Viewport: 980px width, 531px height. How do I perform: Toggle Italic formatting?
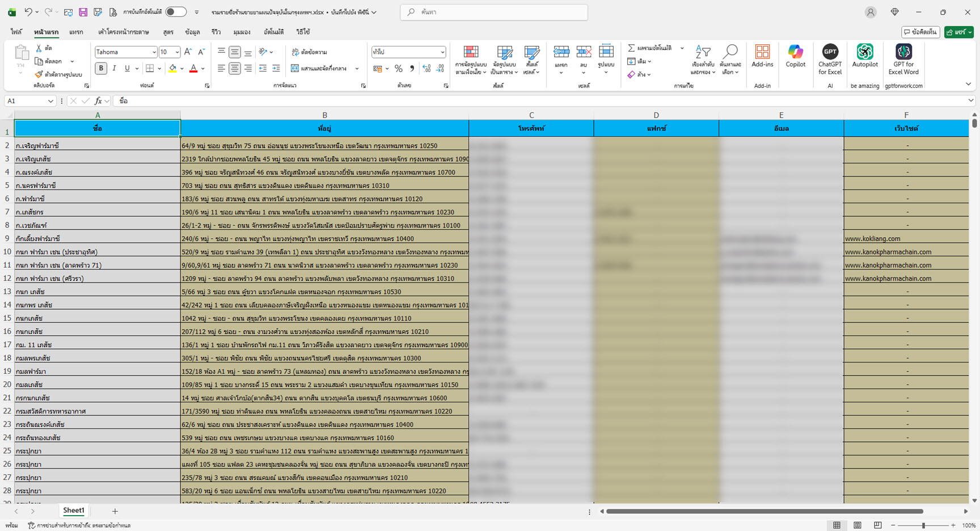click(114, 69)
